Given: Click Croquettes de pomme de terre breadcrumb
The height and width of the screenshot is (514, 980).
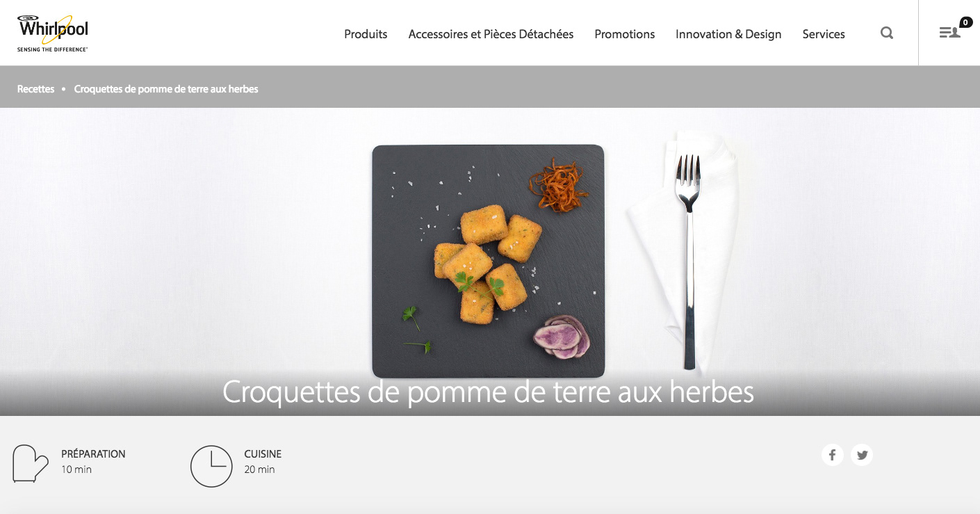Looking at the screenshot, I should [166, 89].
